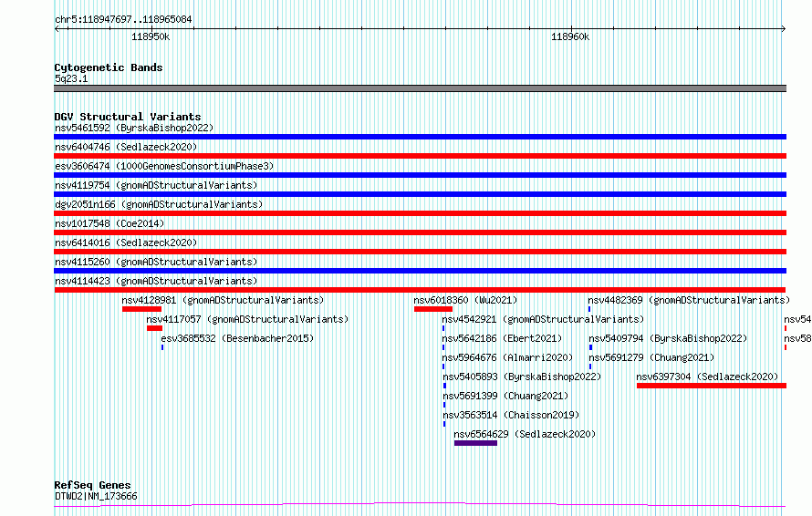This screenshot has width=812, height=516.
Task: Open the nsv6404746 (Sedlazeck2020) variant
Action: click(126, 147)
